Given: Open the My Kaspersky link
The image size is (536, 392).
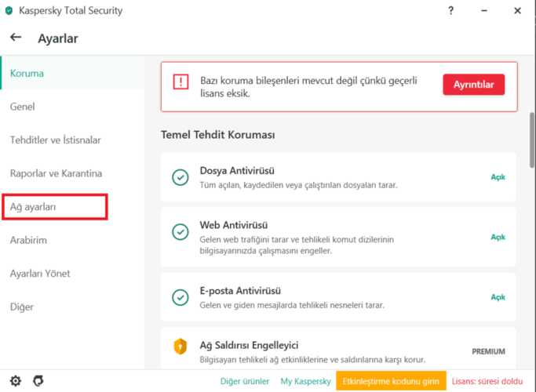Looking at the screenshot, I should point(305,381).
